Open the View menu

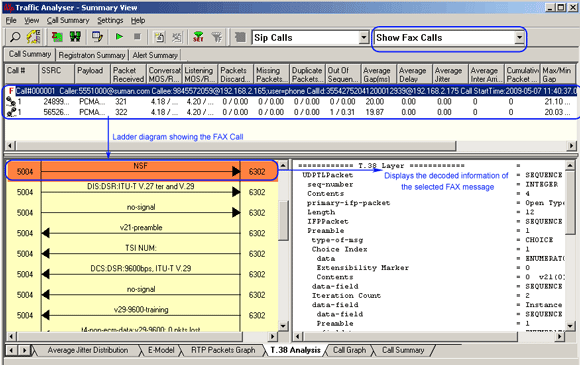31,21
